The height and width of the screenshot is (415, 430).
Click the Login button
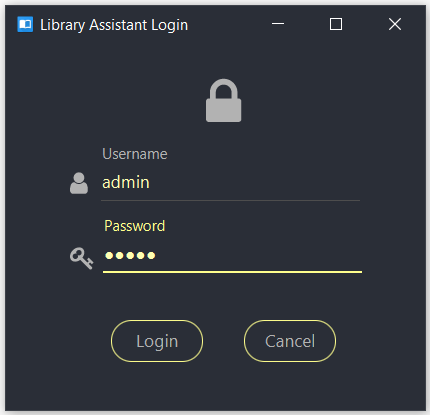[157, 341]
